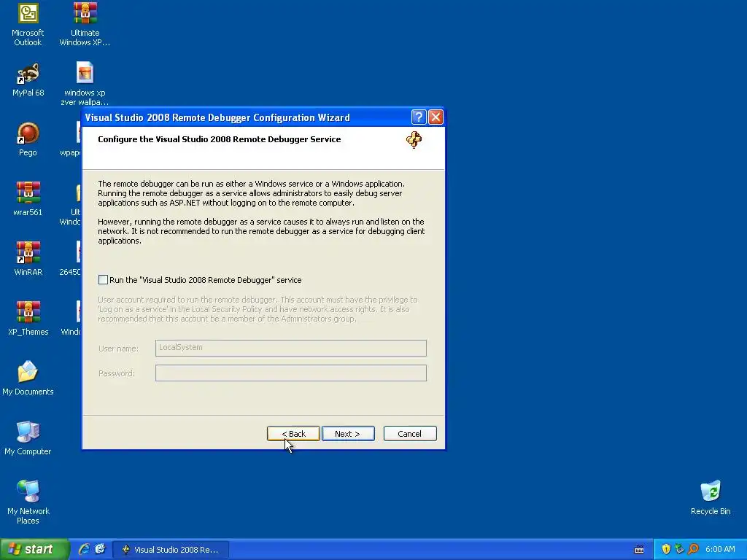The width and height of the screenshot is (747, 560).
Task: Click the wizard's Help question mark button
Action: click(x=418, y=117)
